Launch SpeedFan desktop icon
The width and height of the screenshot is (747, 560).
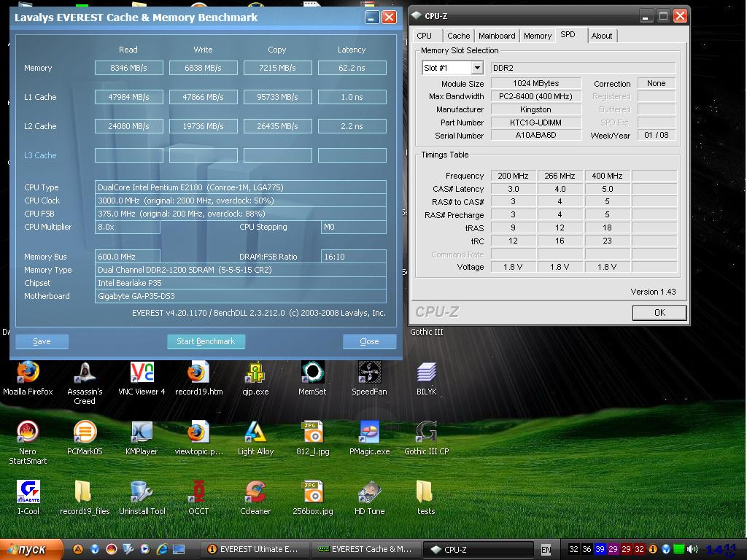pos(369,378)
